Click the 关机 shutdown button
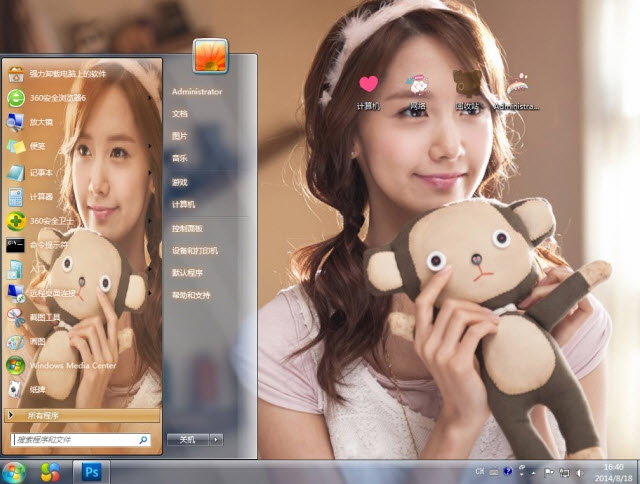Image resolution: width=640 pixels, height=484 pixels. click(x=188, y=440)
